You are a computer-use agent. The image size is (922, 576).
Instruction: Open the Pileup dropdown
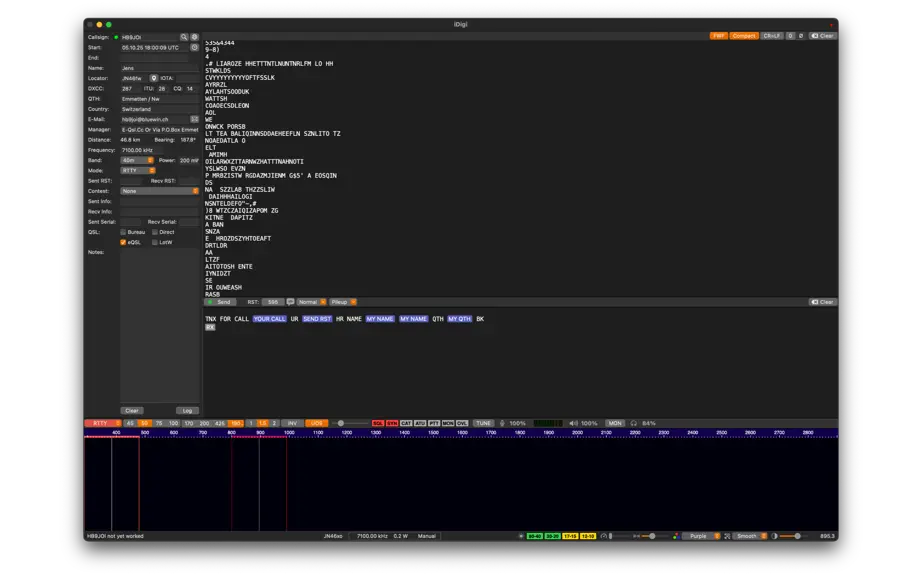point(343,302)
